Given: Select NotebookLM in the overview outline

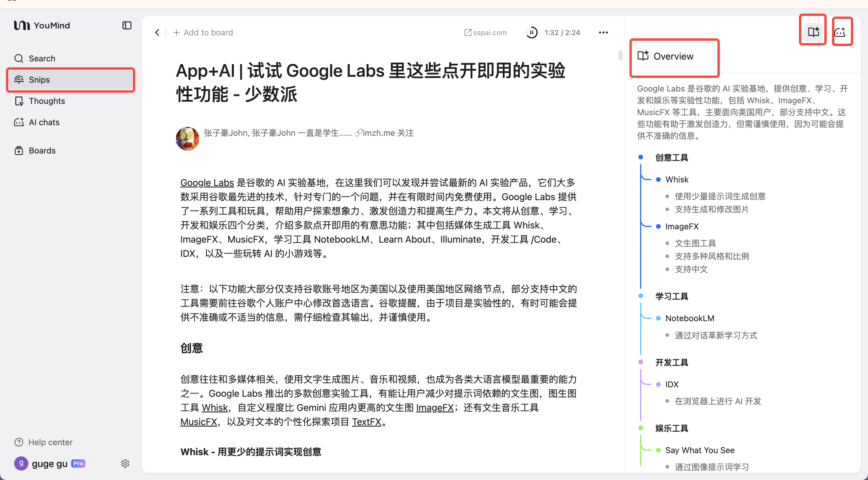Looking at the screenshot, I should [689, 318].
